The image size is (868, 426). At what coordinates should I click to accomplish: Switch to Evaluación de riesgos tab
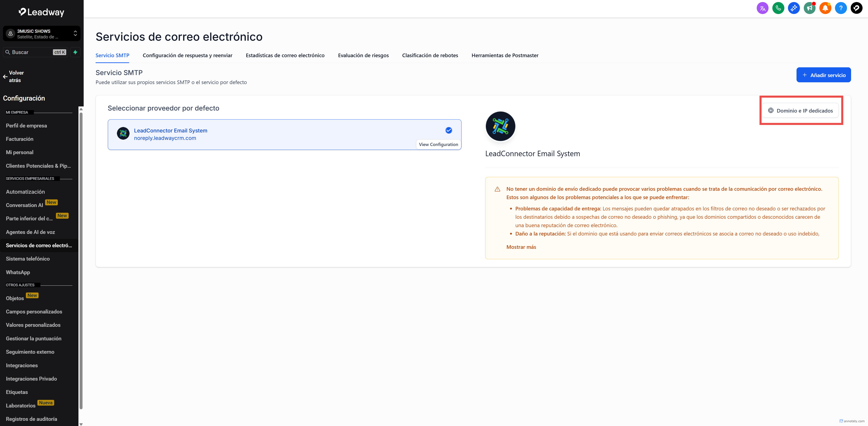363,55
